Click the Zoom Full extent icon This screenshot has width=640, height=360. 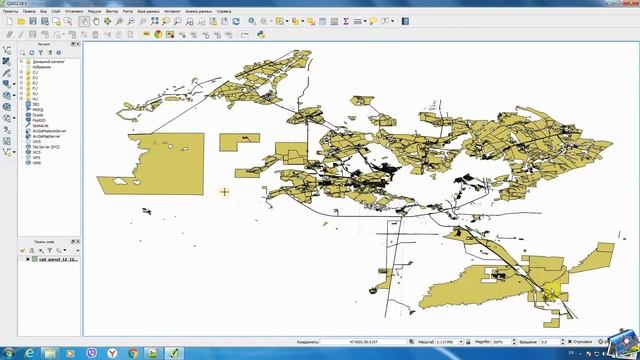[154, 21]
